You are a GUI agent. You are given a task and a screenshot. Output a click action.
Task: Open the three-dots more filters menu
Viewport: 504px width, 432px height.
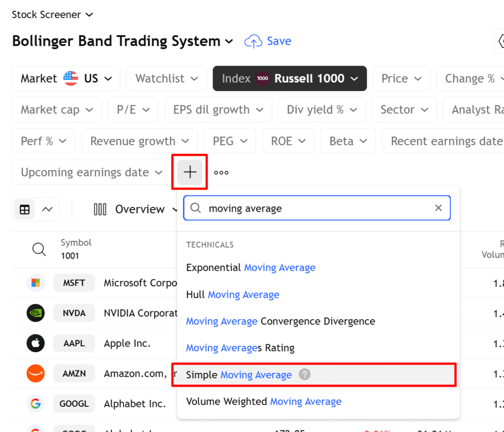tap(221, 173)
